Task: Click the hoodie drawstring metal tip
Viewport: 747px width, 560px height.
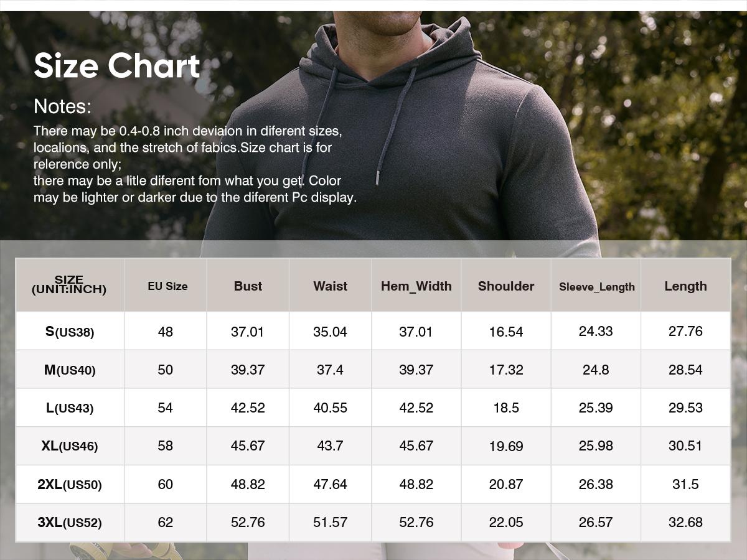Action: [378, 179]
